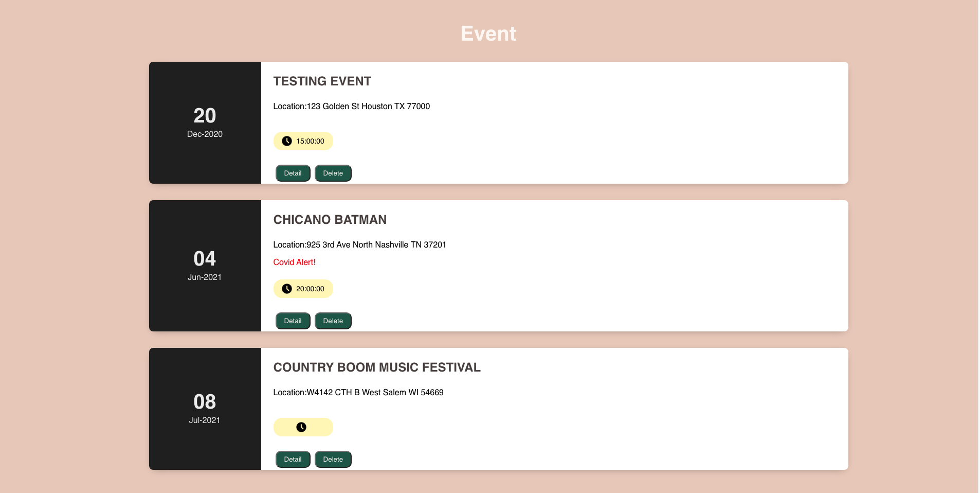The image size is (980, 493).
Task: Click the clock icon in Country Boom card
Action: coord(301,427)
